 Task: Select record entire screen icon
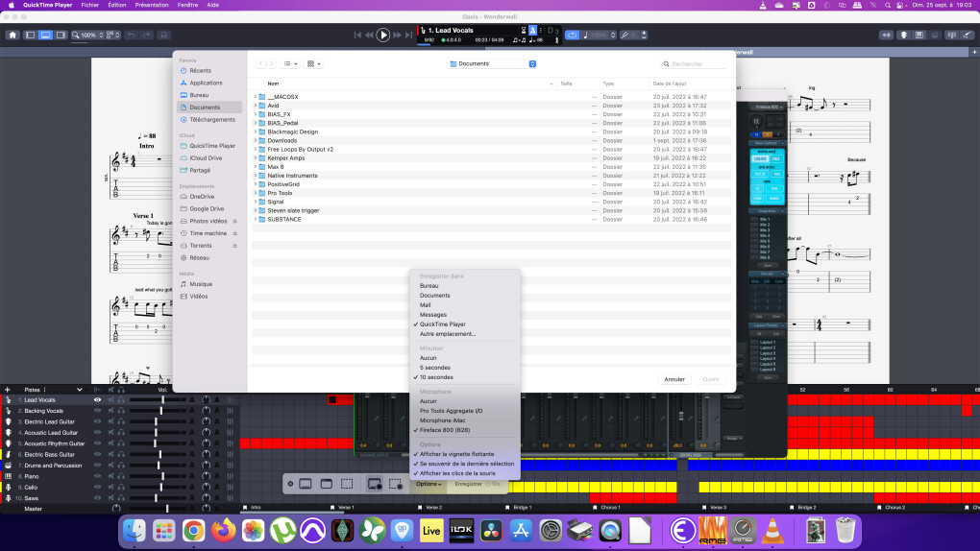pyautogui.click(x=375, y=484)
